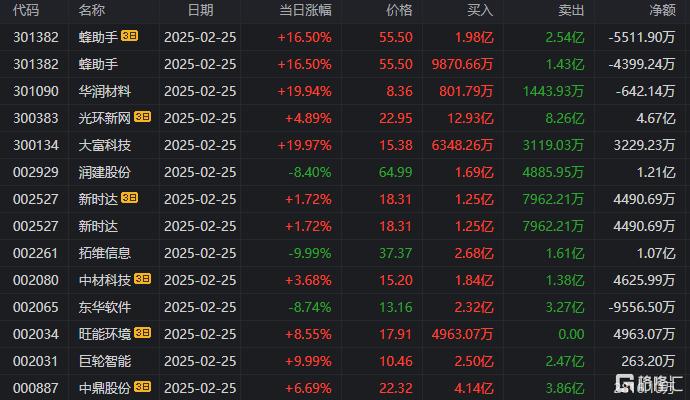Viewport: 690px width, 400px height.
Task: Open stock 东华软件
Action: click(105, 307)
